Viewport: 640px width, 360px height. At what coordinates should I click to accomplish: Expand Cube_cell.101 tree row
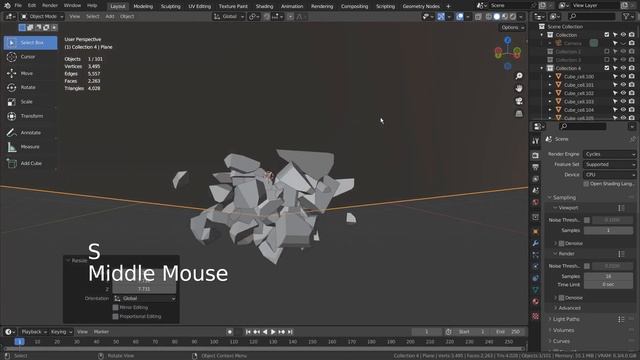point(550,85)
